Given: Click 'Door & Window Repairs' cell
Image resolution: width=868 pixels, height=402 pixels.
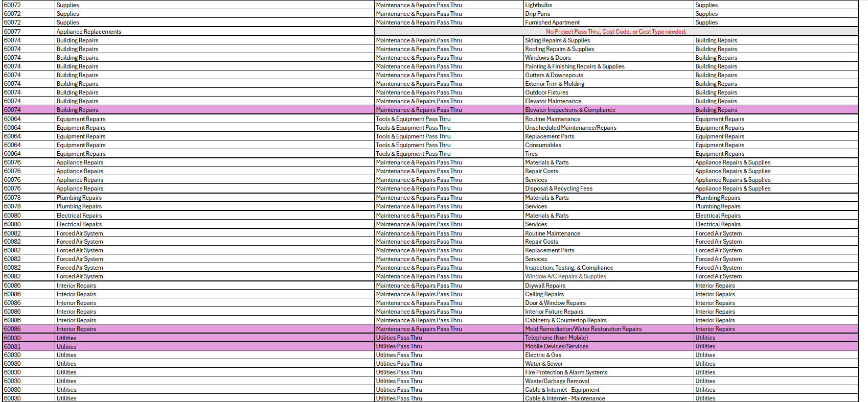Looking at the screenshot, I should point(608,303).
